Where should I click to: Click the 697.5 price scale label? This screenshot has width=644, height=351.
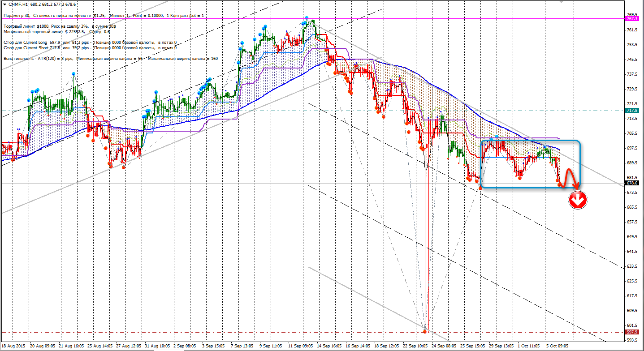[632, 148]
